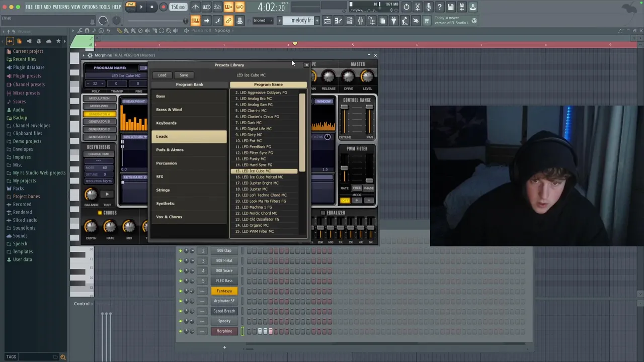Toggle the metronome icon
The height and width of the screenshot is (362, 644).
(195, 7)
